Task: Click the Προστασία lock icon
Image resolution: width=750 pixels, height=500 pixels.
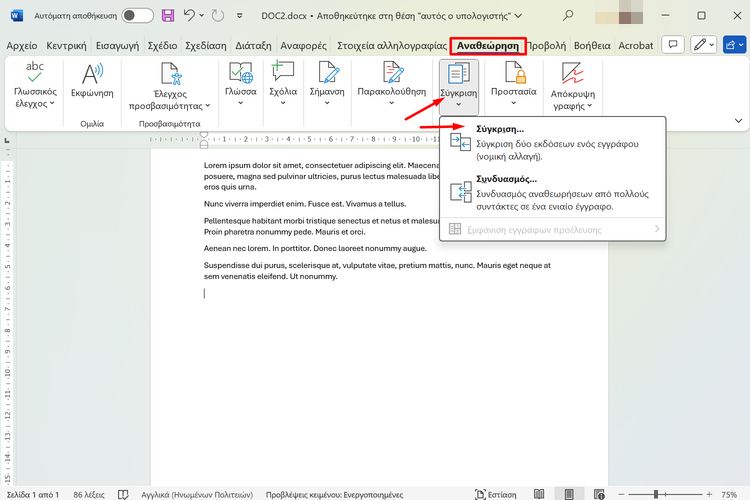Action: [x=514, y=77]
